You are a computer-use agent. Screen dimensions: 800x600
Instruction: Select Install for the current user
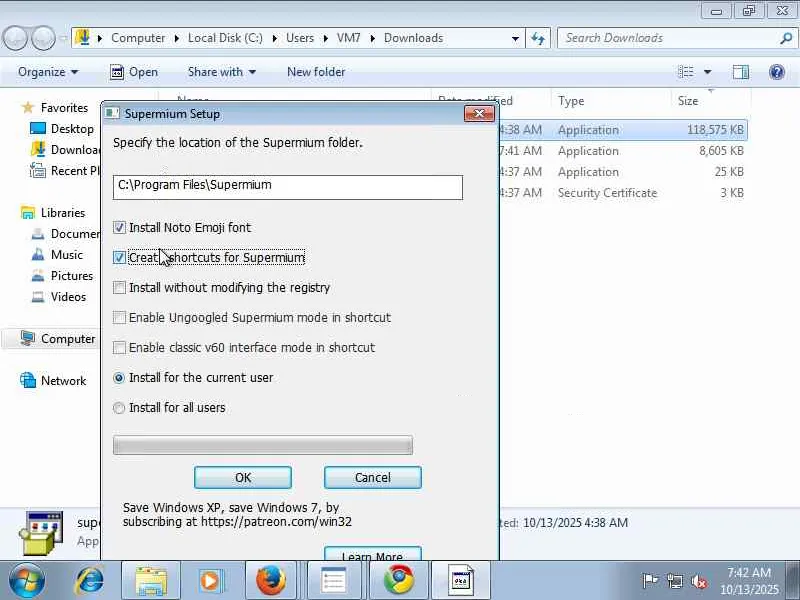tap(119, 378)
